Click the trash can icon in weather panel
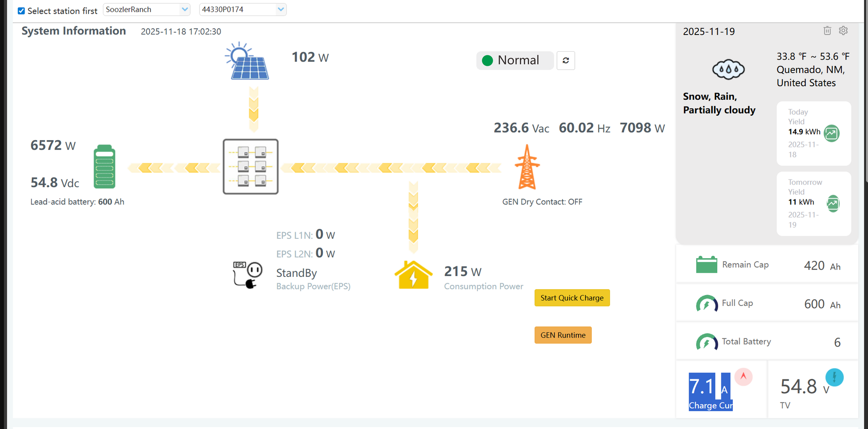Viewport: 868px width, 429px height. tap(827, 31)
